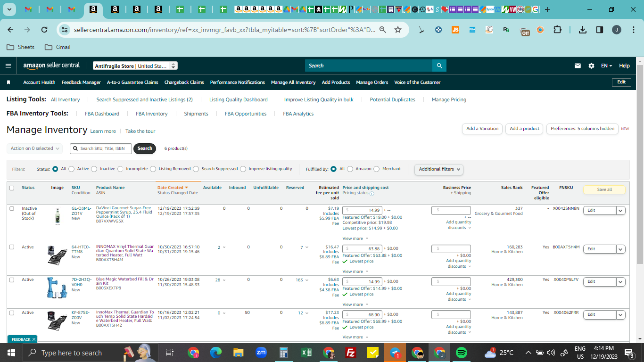Bookmark this page with the star icon
Screen dimensions: 644x362
pyautogui.click(x=398, y=30)
